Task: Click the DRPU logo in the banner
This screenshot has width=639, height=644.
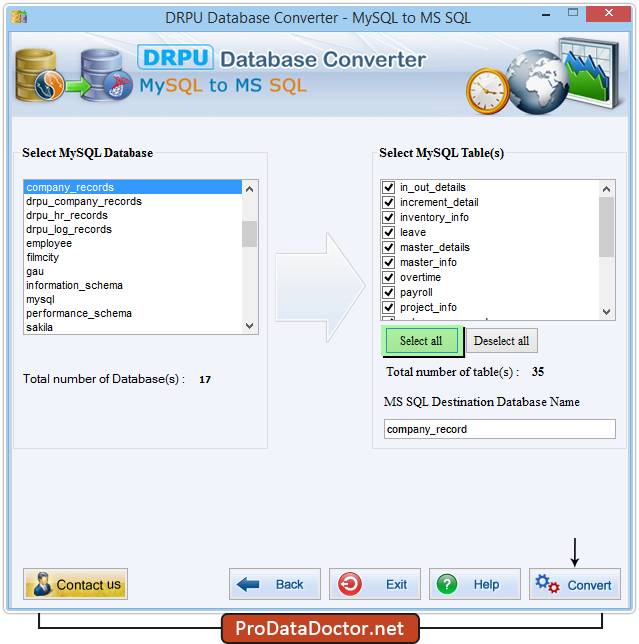Action: 175,57
